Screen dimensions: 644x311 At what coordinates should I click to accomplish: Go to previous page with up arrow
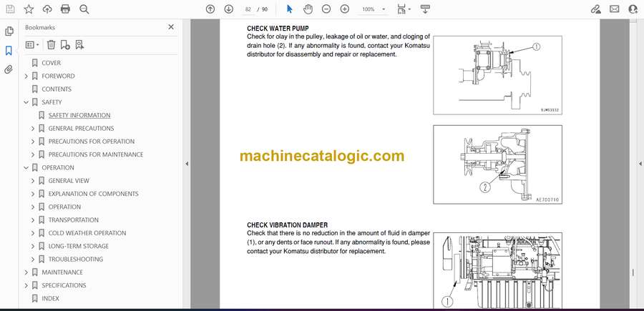point(210,9)
